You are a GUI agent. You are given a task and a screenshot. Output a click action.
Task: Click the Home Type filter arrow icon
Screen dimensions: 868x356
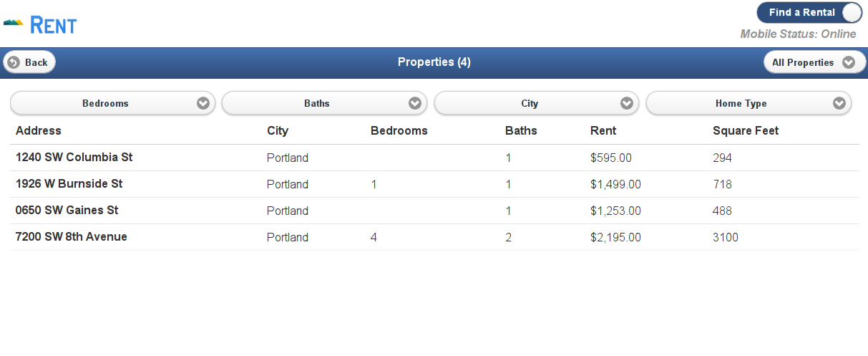839,103
